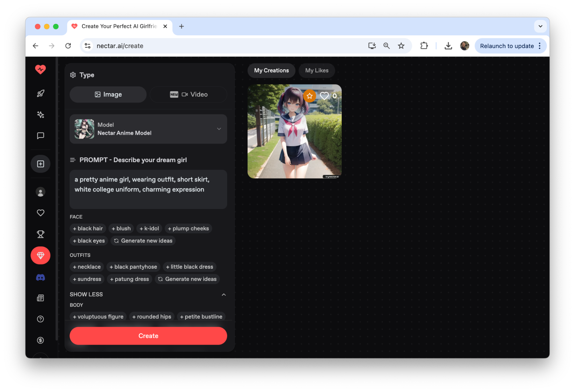Collapse the SHOW LESS section chevron

[x=223, y=295]
